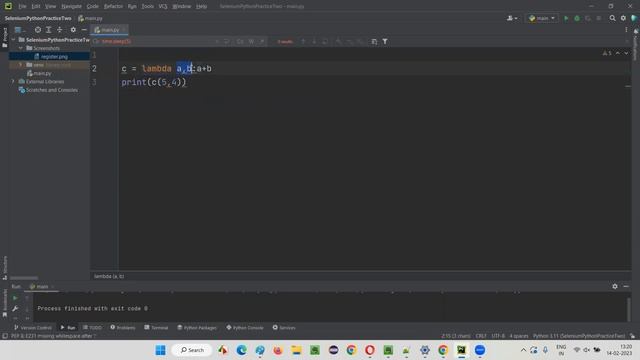
Task: Open Run panel gear options
Action: coord(615,287)
